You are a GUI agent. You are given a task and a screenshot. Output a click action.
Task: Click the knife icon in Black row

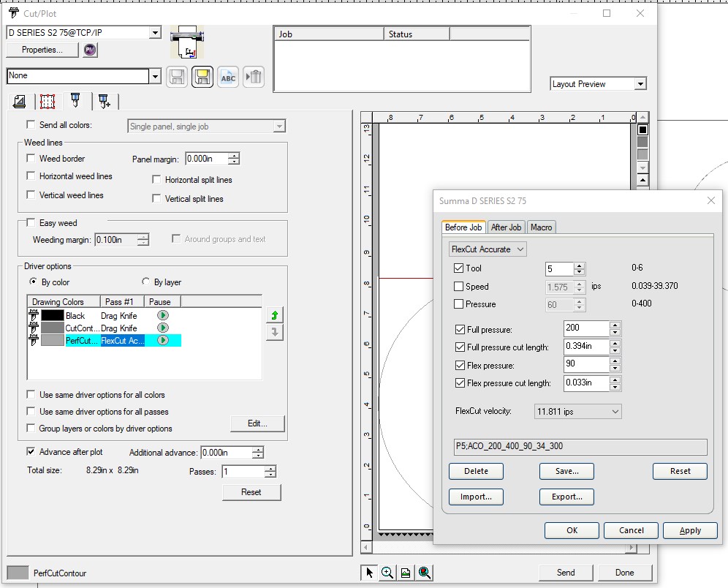coord(34,315)
